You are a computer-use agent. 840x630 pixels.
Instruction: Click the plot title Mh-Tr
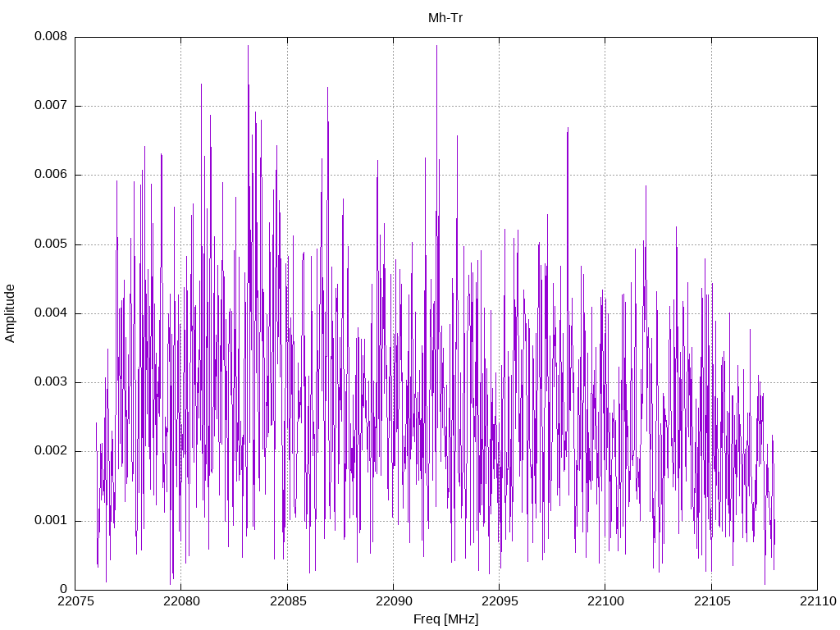click(x=445, y=18)
